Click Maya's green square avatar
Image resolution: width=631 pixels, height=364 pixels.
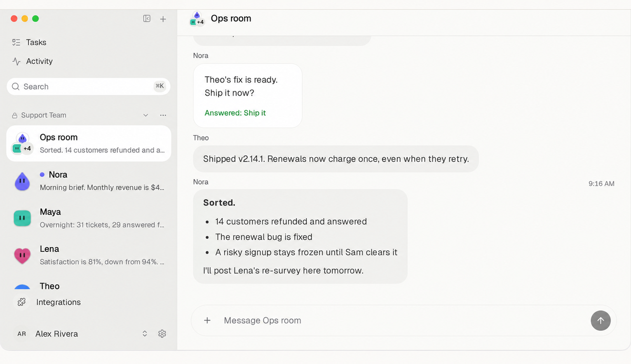[x=22, y=218]
